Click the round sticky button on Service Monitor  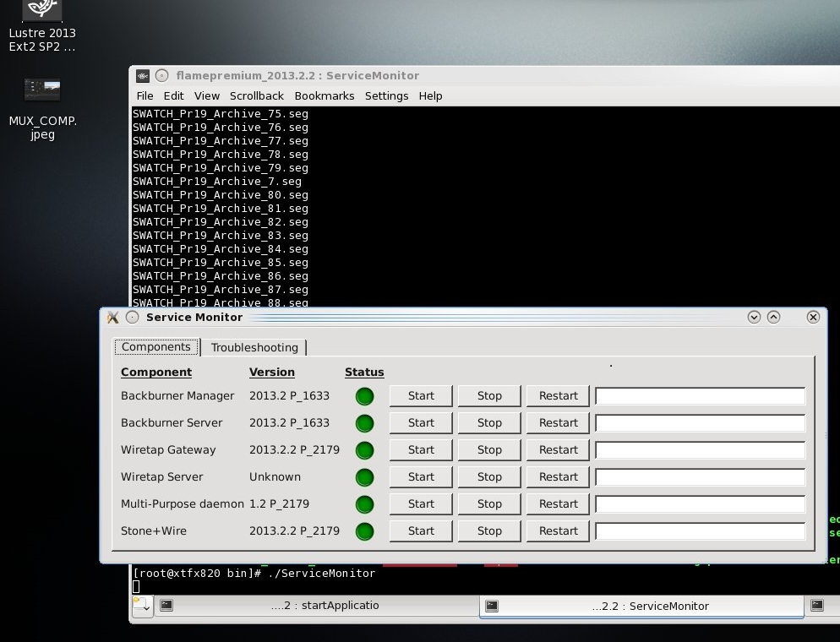[133, 318]
